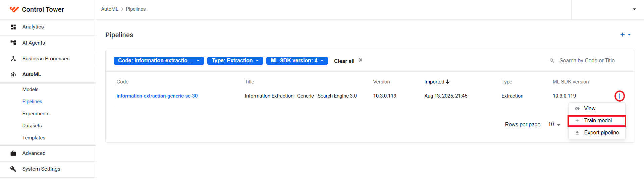Change rows per page dropdown value

(554, 124)
